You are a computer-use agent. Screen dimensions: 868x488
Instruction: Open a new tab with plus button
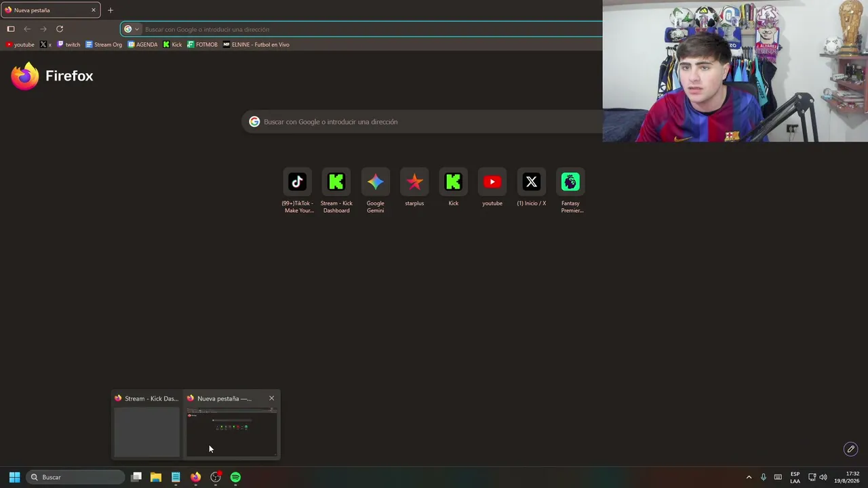coord(111,10)
